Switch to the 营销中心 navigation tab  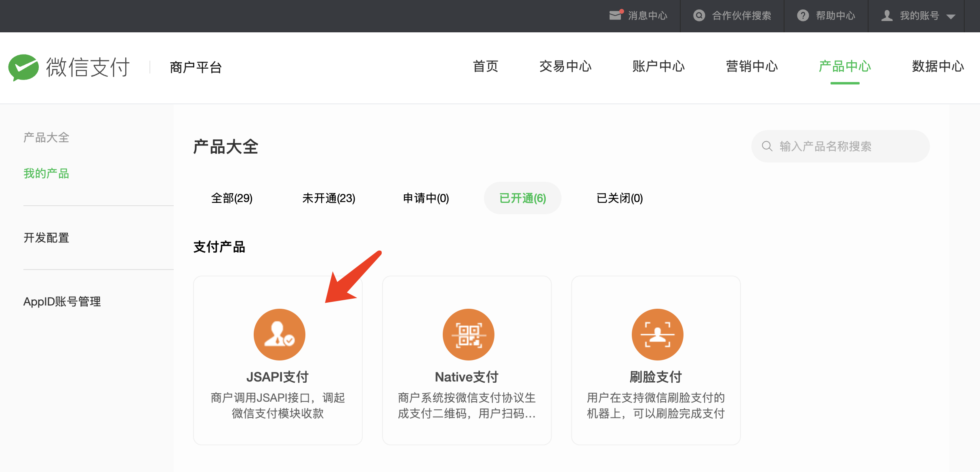pyautogui.click(x=752, y=66)
